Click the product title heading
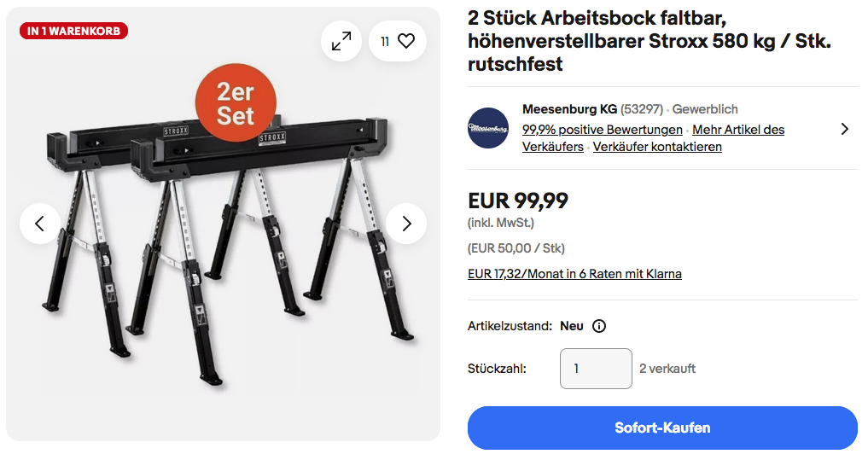Viewport: 868px width, 454px height. point(649,41)
